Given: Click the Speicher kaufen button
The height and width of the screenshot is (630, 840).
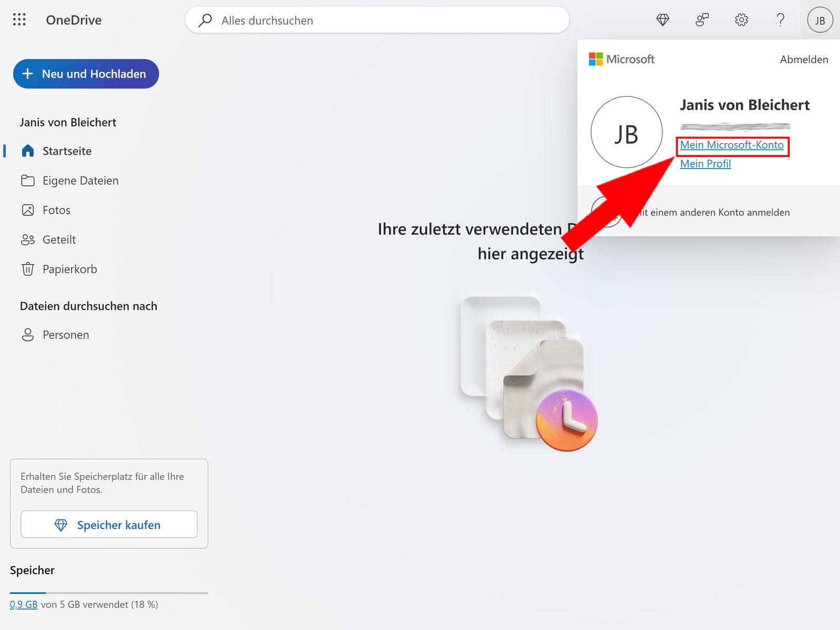Looking at the screenshot, I should [109, 524].
